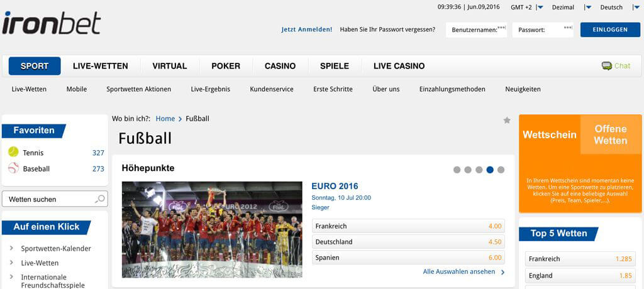Open the SPIELE main tab
This screenshot has height=289, width=644.
coord(335,66)
